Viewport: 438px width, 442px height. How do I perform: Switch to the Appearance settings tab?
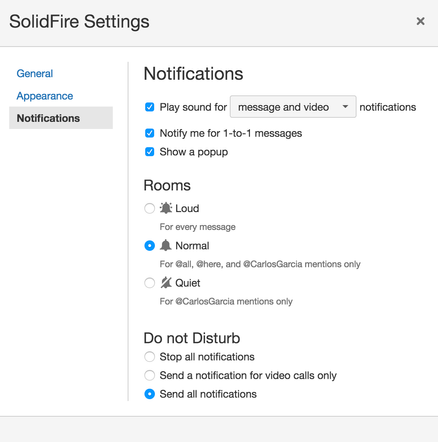click(45, 96)
